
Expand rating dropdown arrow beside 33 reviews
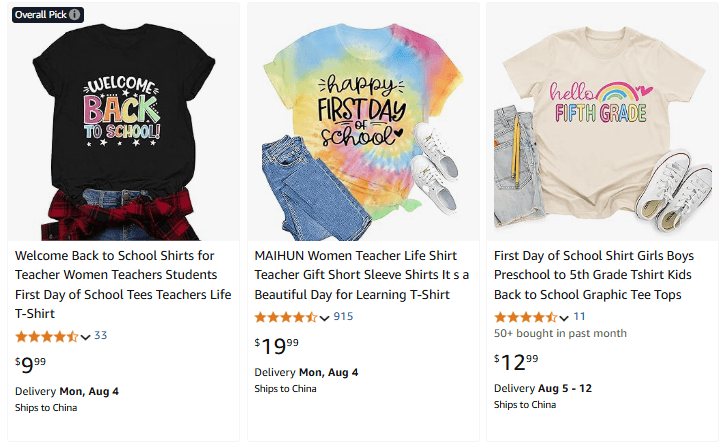click(85, 337)
